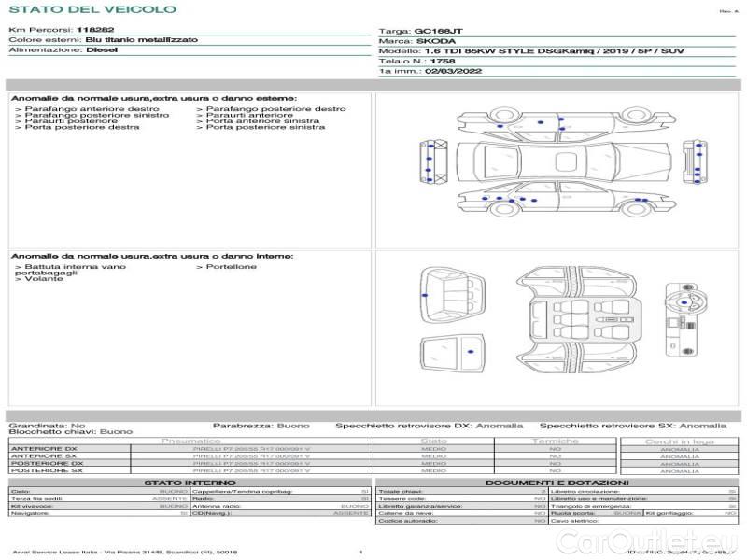Image resolution: width=747 pixels, height=560 pixels.
Task: Click the DOCUMENTI E DOTAZIONI section header
Action: pos(556,483)
